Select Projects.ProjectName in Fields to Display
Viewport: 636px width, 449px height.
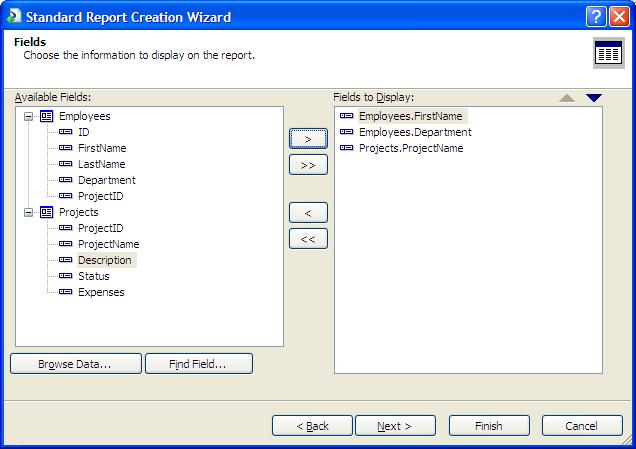411,148
